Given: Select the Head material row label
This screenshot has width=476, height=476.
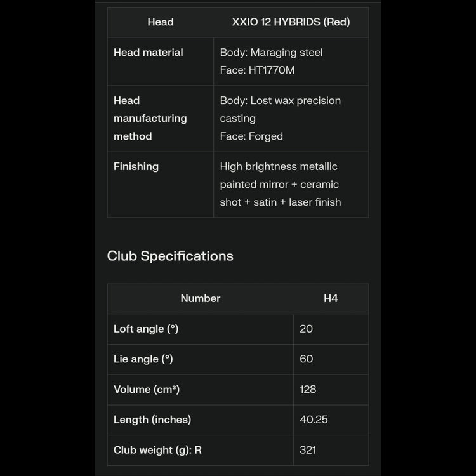Looking at the screenshot, I should click(149, 53).
